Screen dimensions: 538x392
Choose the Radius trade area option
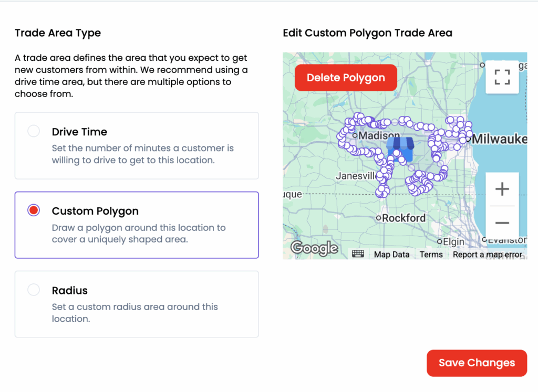point(34,290)
